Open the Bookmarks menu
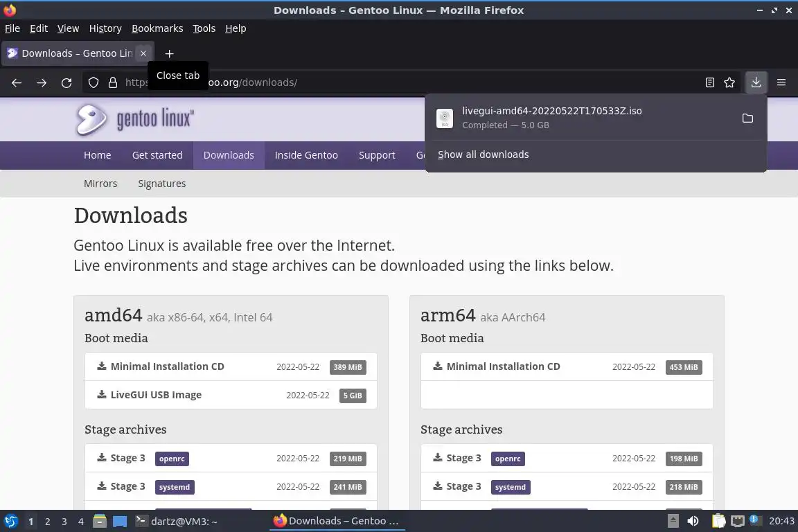 (157, 28)
